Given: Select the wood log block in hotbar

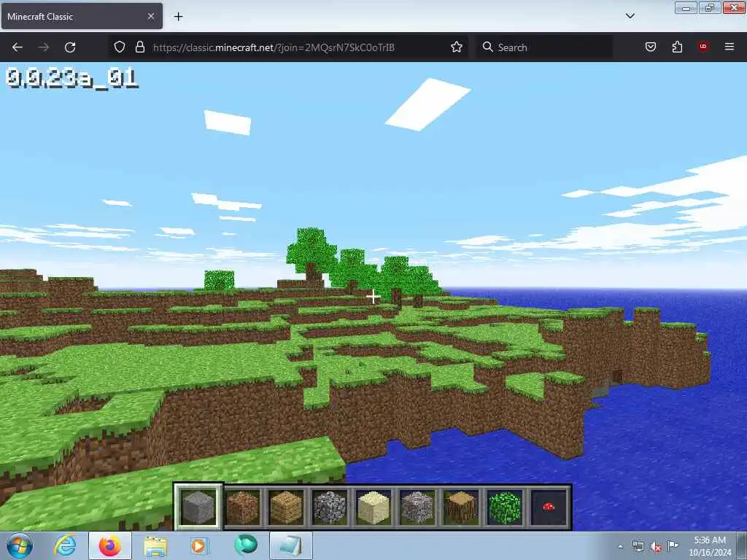Looking at the screenshot, I should 461,507.
